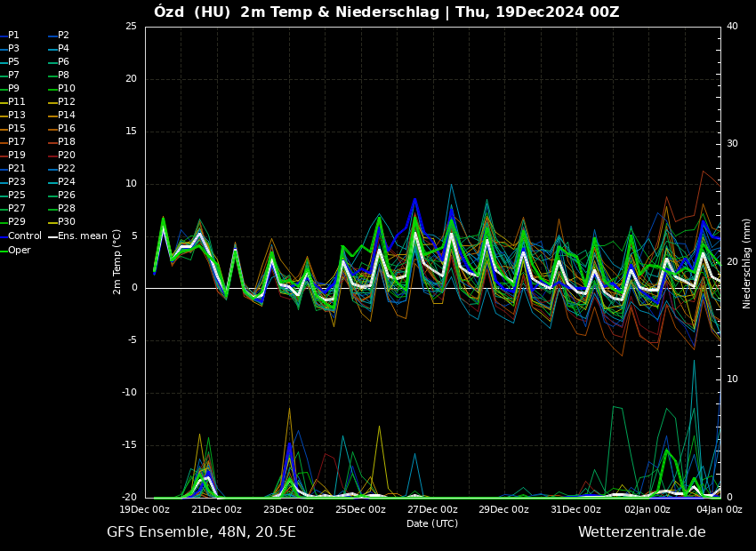The image size is (756, 551).
Task: Click the GFS Ensemble coordinates caption
Action: pyautogui.click(x=201, y=532)
